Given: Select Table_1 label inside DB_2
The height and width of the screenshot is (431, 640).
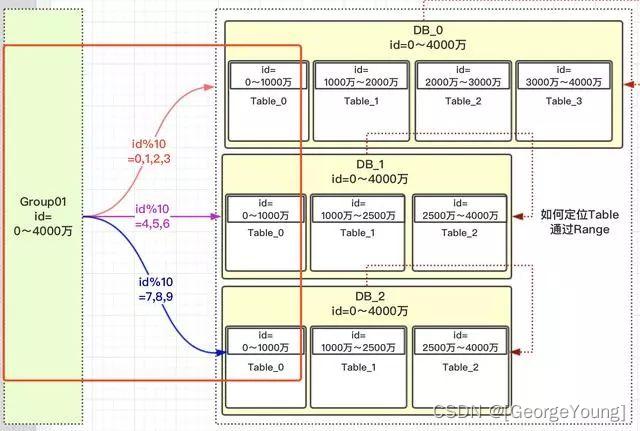Looking at the screenshot, I should point(358,367).
